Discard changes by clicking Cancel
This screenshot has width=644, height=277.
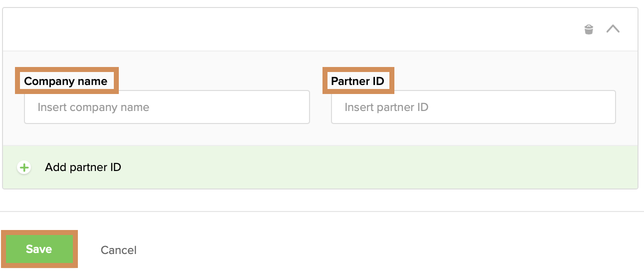click(118, 250)
